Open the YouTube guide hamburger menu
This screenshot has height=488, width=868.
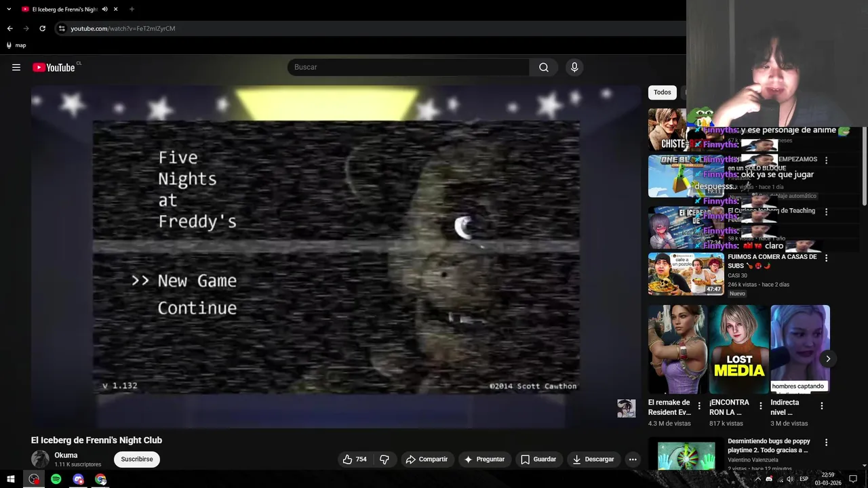(16, 67)
